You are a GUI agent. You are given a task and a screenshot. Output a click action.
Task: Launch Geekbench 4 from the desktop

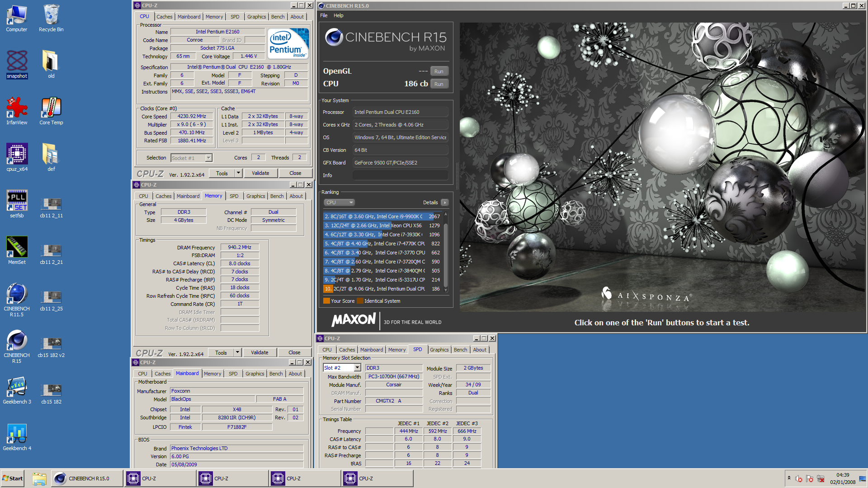(17, 437)
